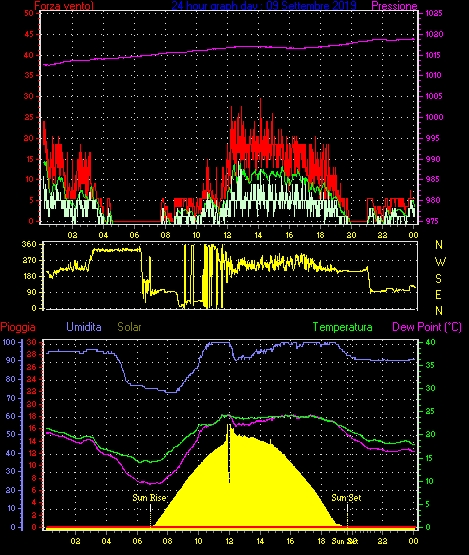
Task: Click the 12 hour tick on bottom axis
Action: pyautogui.click(x=229, y=541)
